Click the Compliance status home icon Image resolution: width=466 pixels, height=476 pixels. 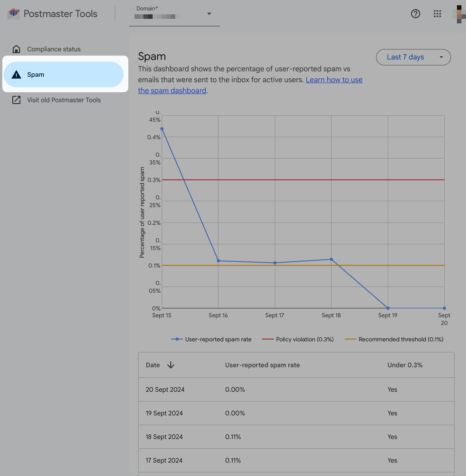tap(16, 49)
